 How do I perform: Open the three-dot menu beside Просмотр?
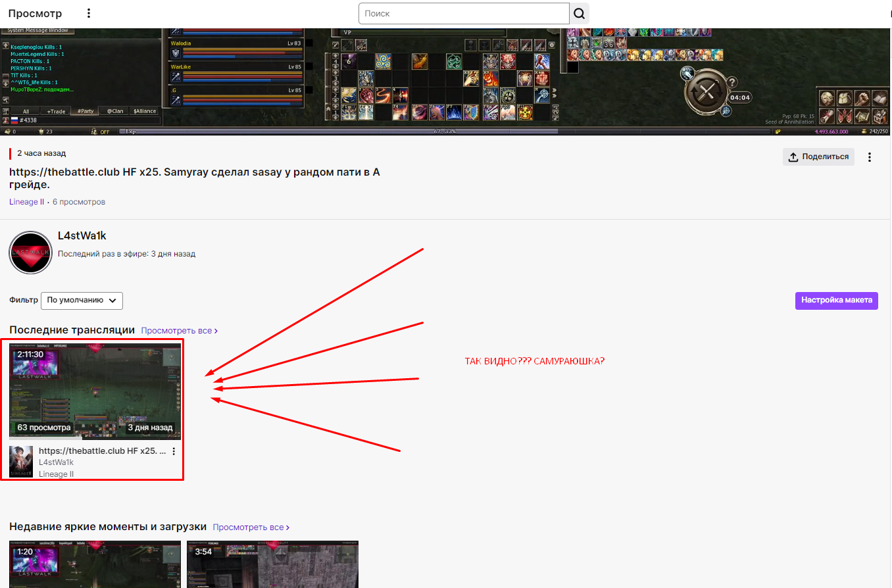coord(89,14)
